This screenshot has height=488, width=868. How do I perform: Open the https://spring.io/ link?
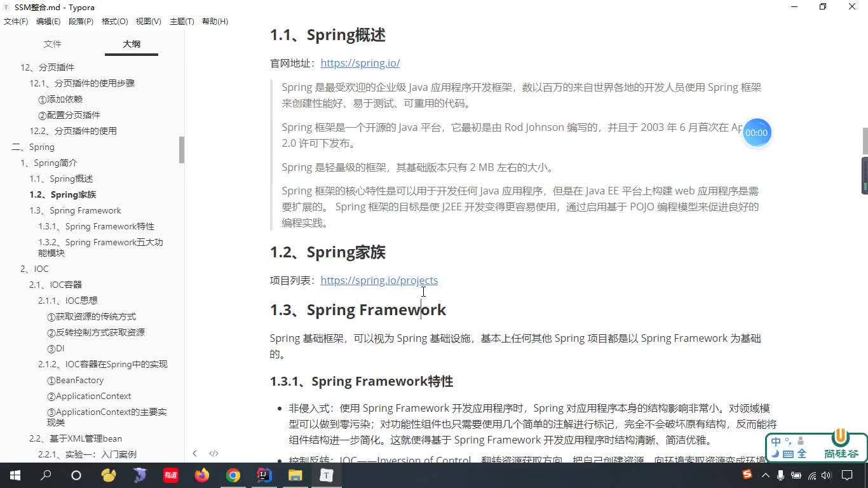point(360,63)
